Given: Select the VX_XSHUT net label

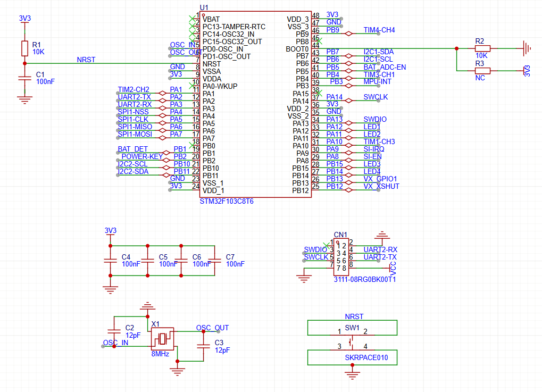Looking at the screenshot, I should point(381,186).
